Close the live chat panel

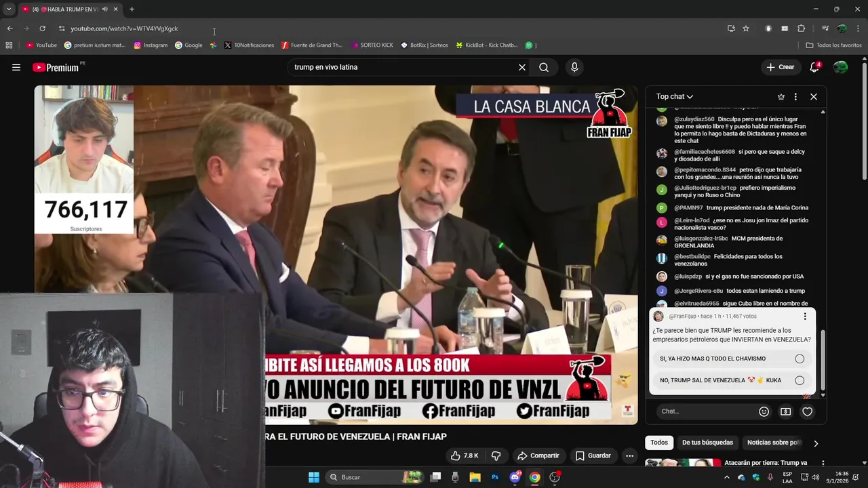pos(814,97)
